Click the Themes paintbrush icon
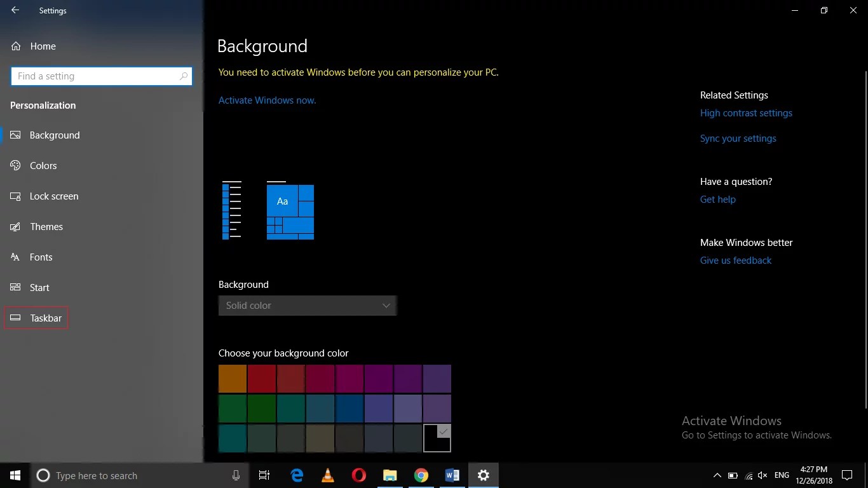This screenshot has width=868, height=488. click(15, 226)
